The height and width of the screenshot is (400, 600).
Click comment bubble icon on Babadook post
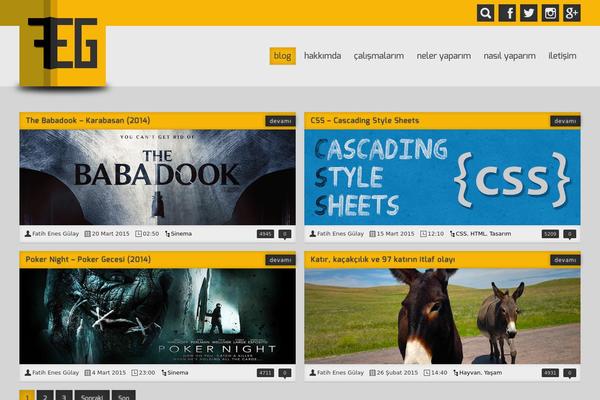pyautogui.click(x=285, y=234)
